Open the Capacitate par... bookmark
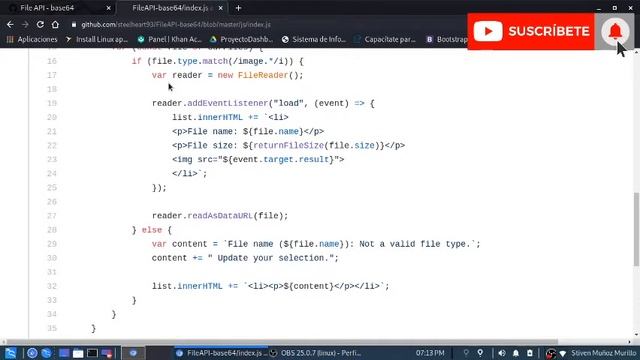This screenshot has height=360, width=640. coord(385,39)
